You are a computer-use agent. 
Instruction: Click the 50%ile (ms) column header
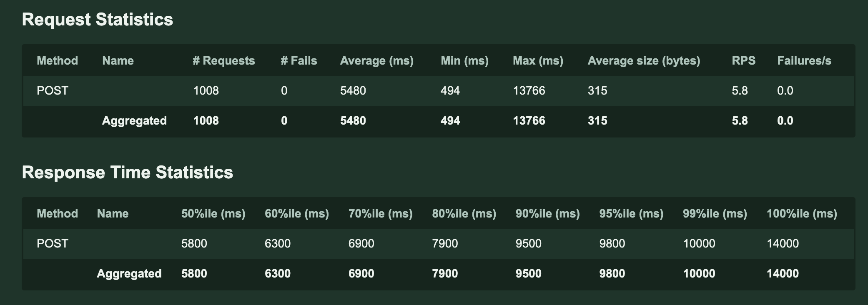point(213,214)
